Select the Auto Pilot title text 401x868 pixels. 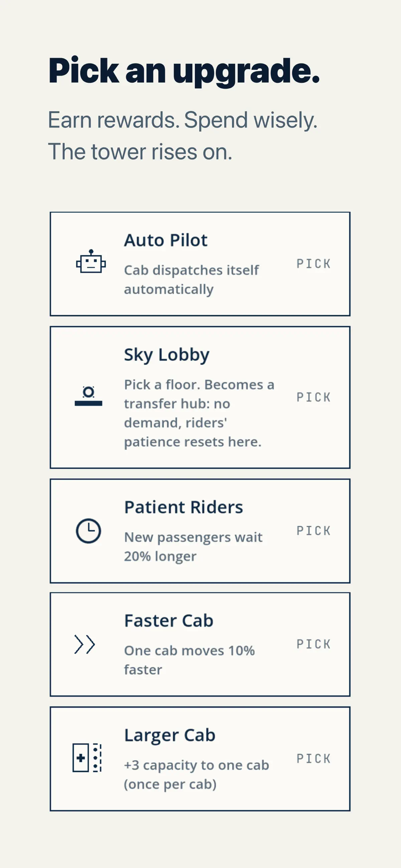pos(166,240)
